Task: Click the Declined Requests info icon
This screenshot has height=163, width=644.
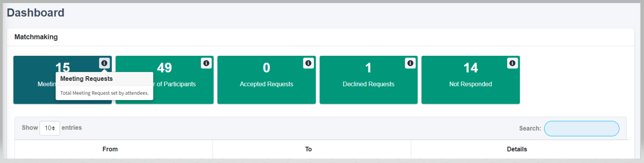Action: pyautogui.click(x=410, y=63)
